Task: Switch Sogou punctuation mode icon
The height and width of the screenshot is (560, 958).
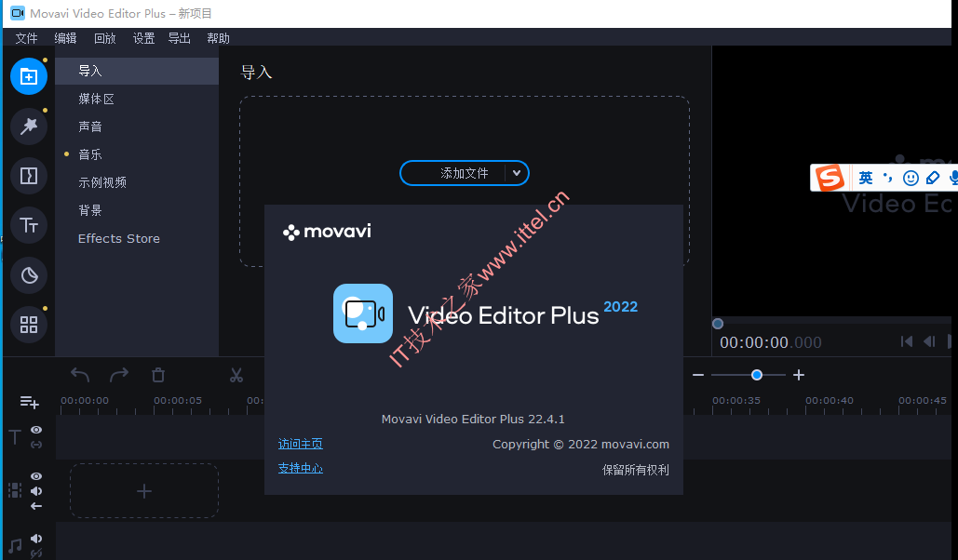Action: click(888, 178)
